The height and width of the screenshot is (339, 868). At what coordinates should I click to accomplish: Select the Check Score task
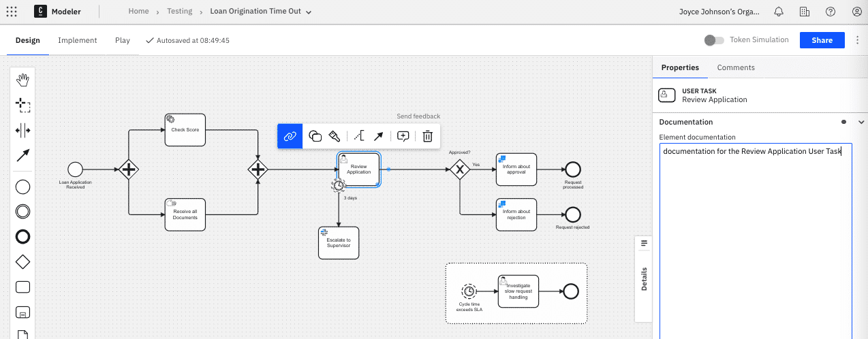185,130
